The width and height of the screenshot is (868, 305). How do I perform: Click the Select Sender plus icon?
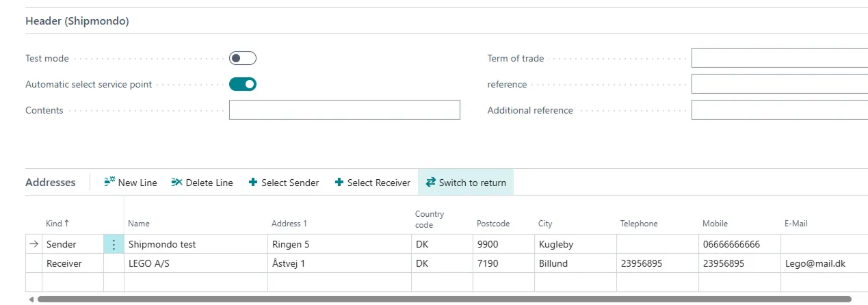(253, 183)
